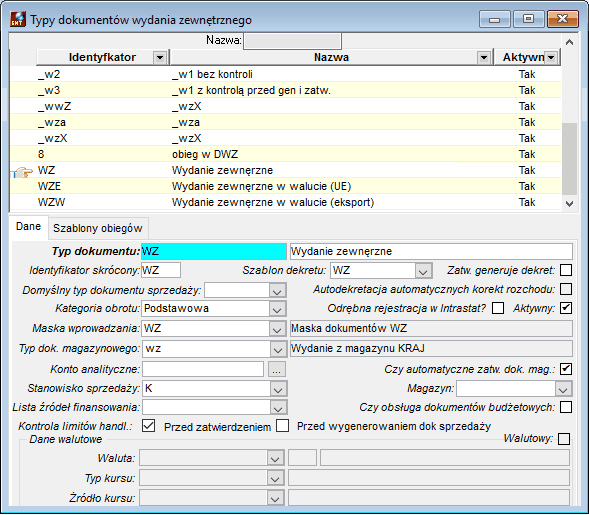Viewport: 589px width, 515px height.
Task: Close the Typy dokumentów window
Action: click(563, 19)
